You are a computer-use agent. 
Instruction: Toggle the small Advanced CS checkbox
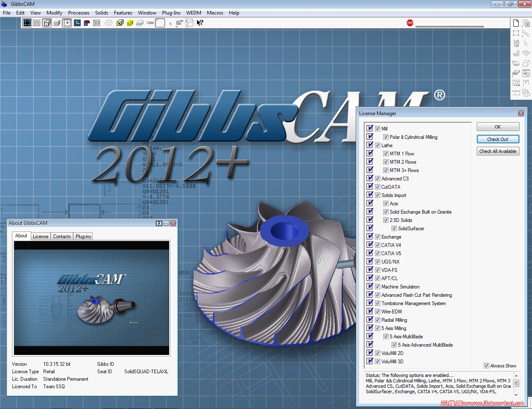click(x=378, y=179)
